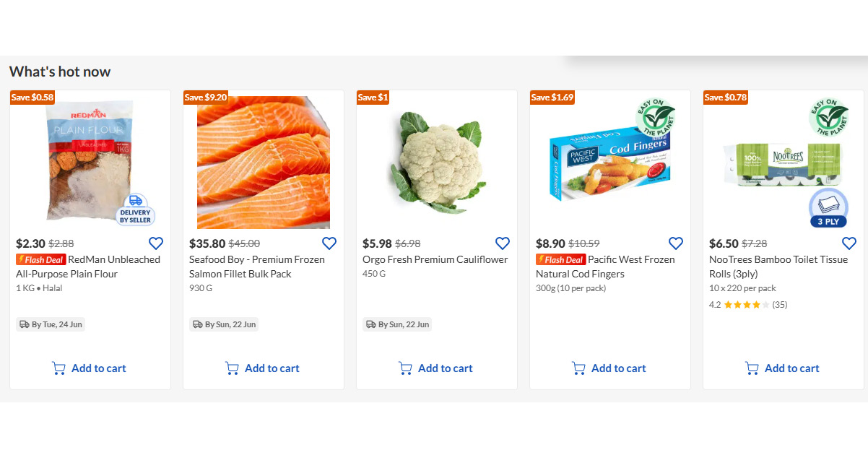Click the Delivery By Seller truck badge

pyautogui.click(x=136, y=209)
